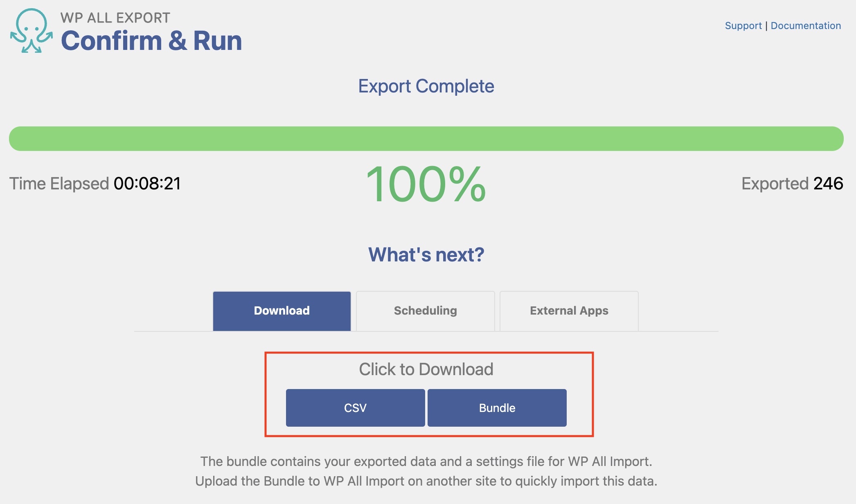The height and width of the screenshot is (504, 856).
Task: Click the 00:08:21 timer value
Action: [147, 184]
